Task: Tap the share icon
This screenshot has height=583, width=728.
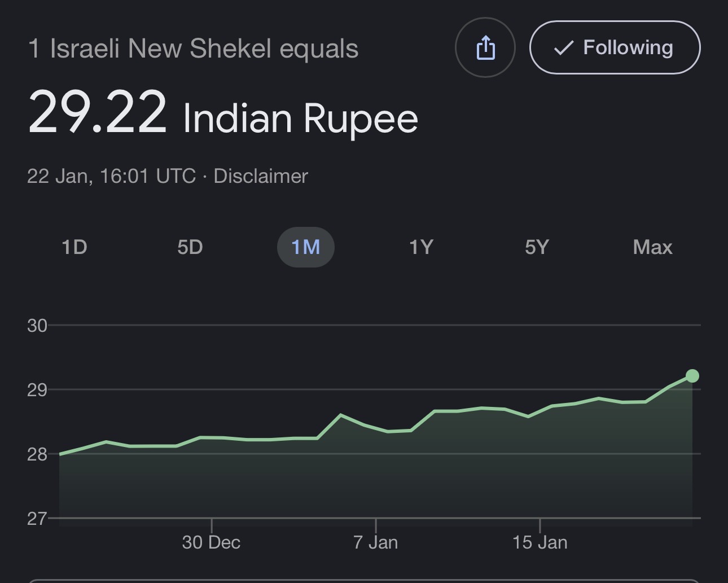Action: 485,47
